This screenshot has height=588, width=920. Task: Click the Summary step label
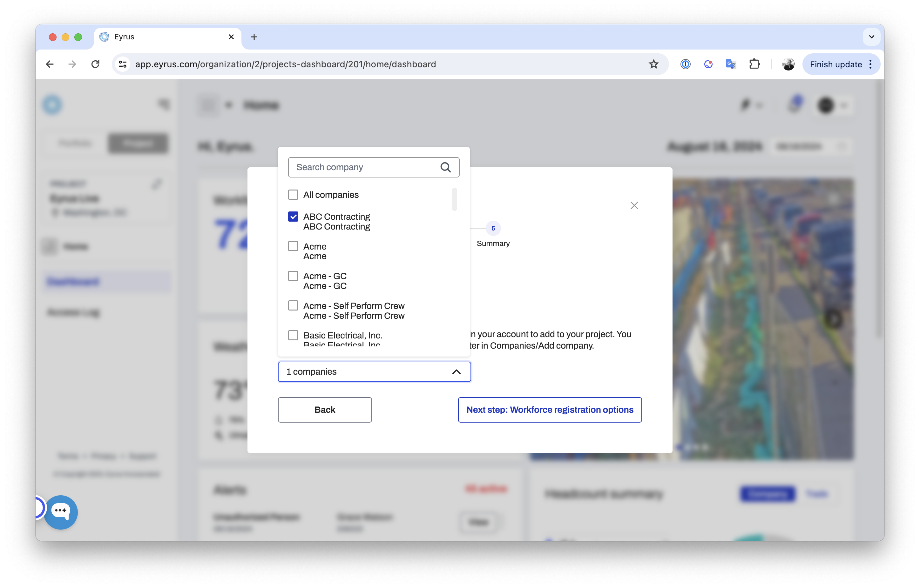pos(493,243)
